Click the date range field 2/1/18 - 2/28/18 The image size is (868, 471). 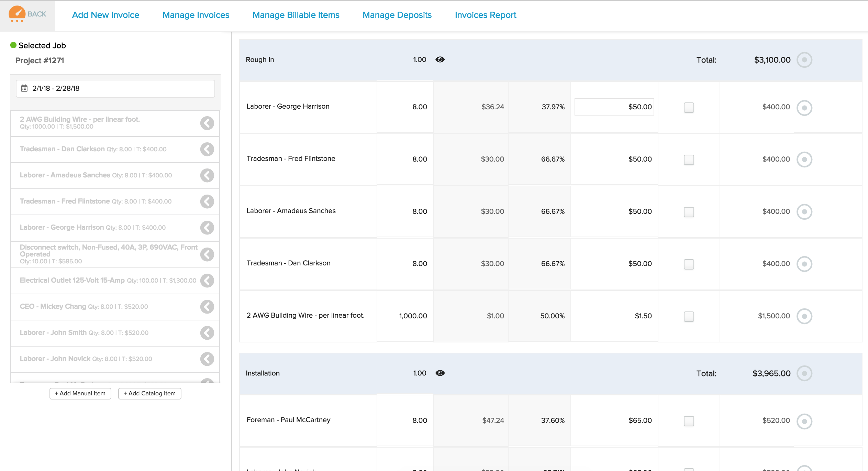[x=115, y=88]
